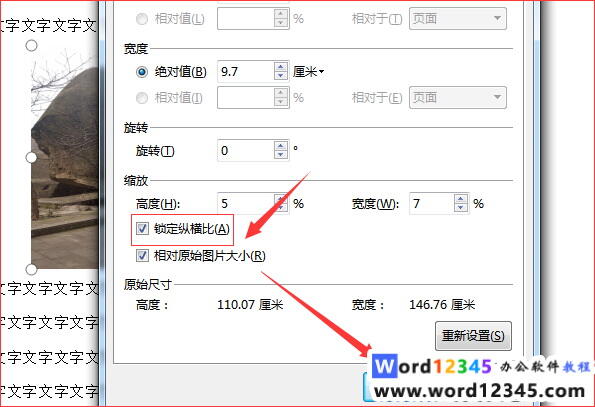Click the top-left picture selection handle
The height and width of the screenshot is (407, 595).
click(x=31, y=46)
